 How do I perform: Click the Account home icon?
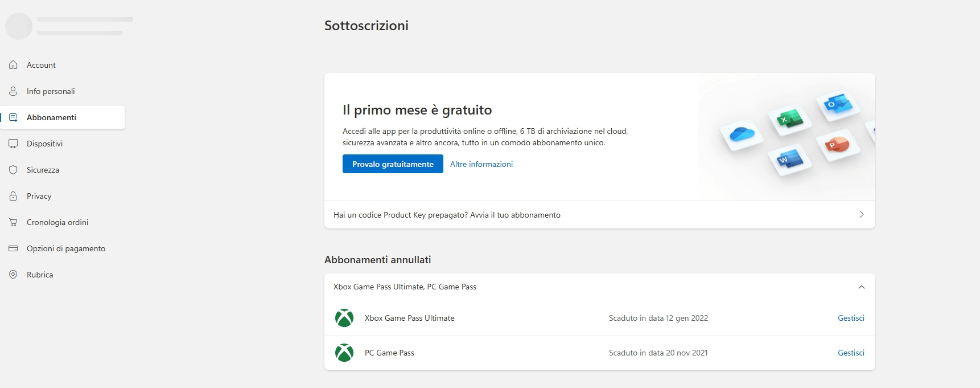pos(13,65)
